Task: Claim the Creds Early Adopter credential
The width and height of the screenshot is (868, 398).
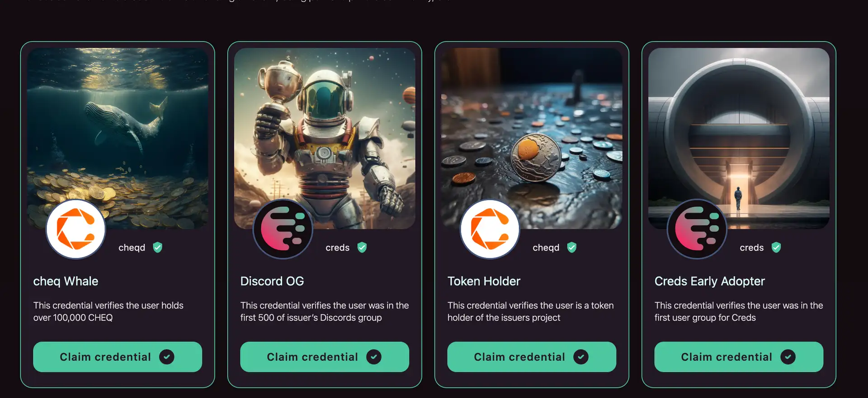Action: point(739,357)
